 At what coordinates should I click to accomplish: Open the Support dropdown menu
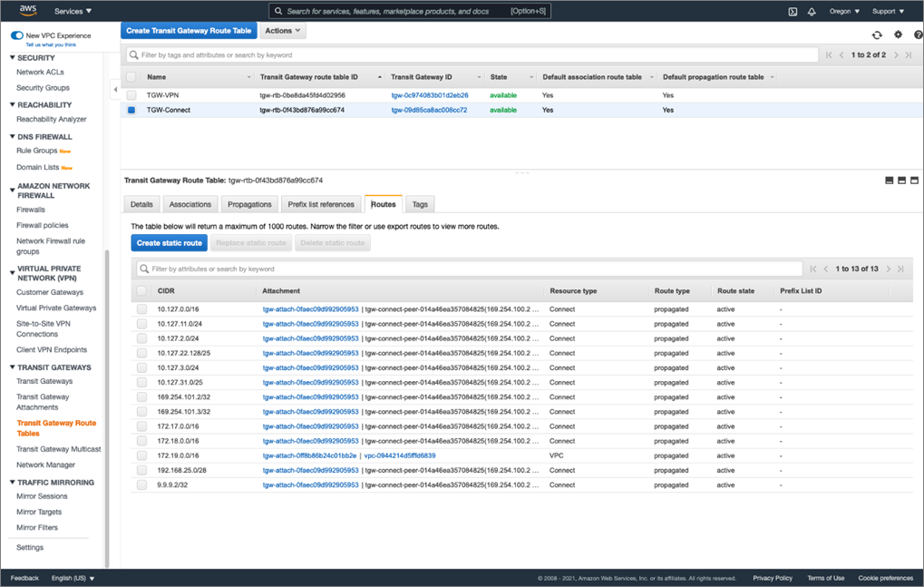click(x=888, y=11)
